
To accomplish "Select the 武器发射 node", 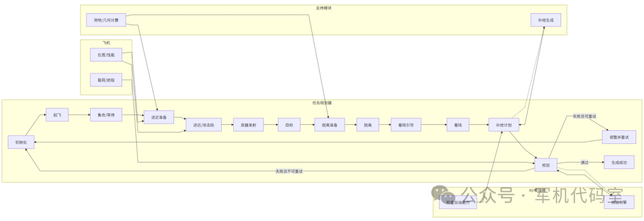I will [x=248, y=125].
